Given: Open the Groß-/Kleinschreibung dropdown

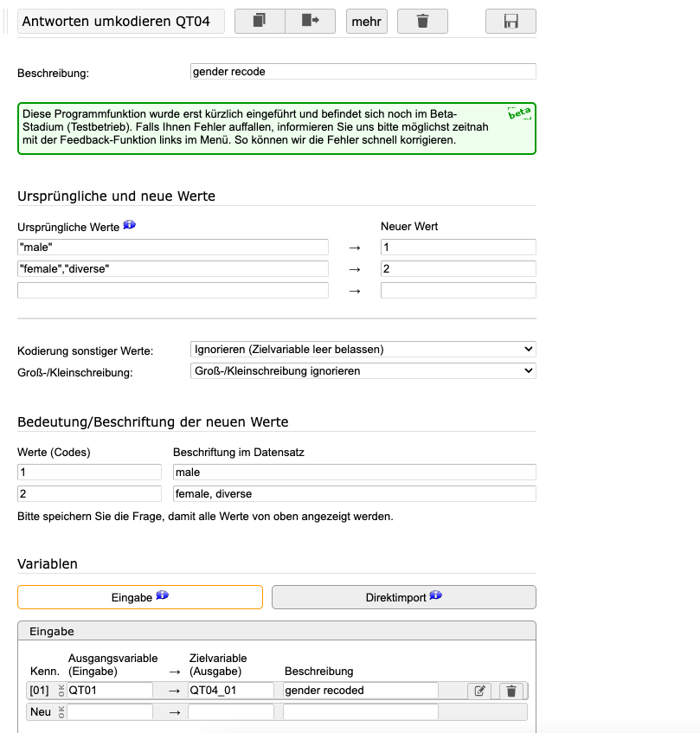Looking at the screenshot, I should coord(363,371).
